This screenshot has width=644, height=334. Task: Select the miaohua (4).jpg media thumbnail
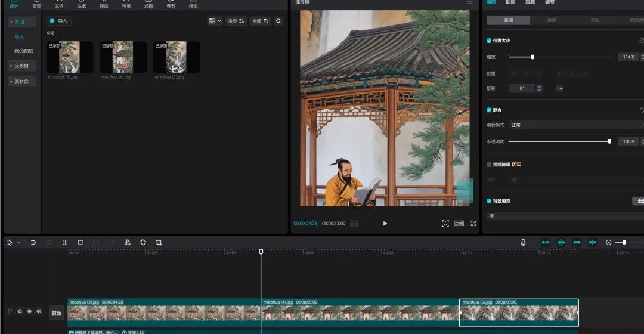coord(123,57)
